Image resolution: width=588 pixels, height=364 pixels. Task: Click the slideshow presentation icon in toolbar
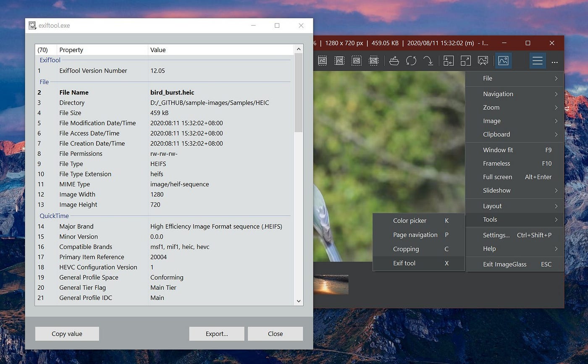click(483, 61)
